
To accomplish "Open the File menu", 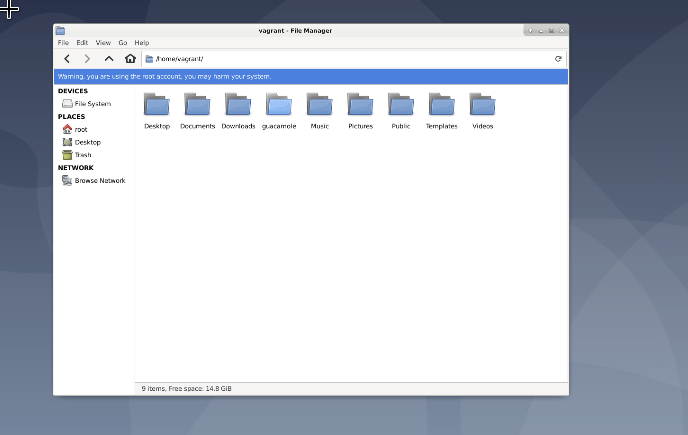I will pyautogui.click(x=63, y=43).
